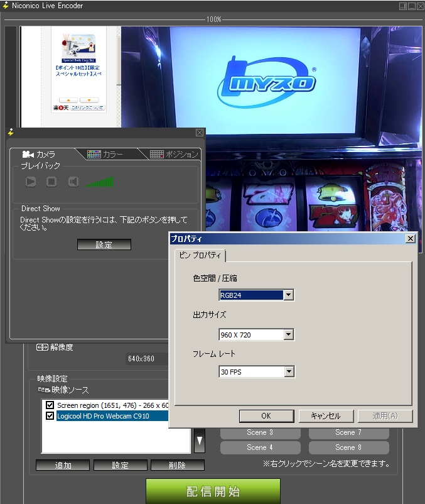Select Scene 7
This screenshot has height=504, width=425.
(349, 432)
